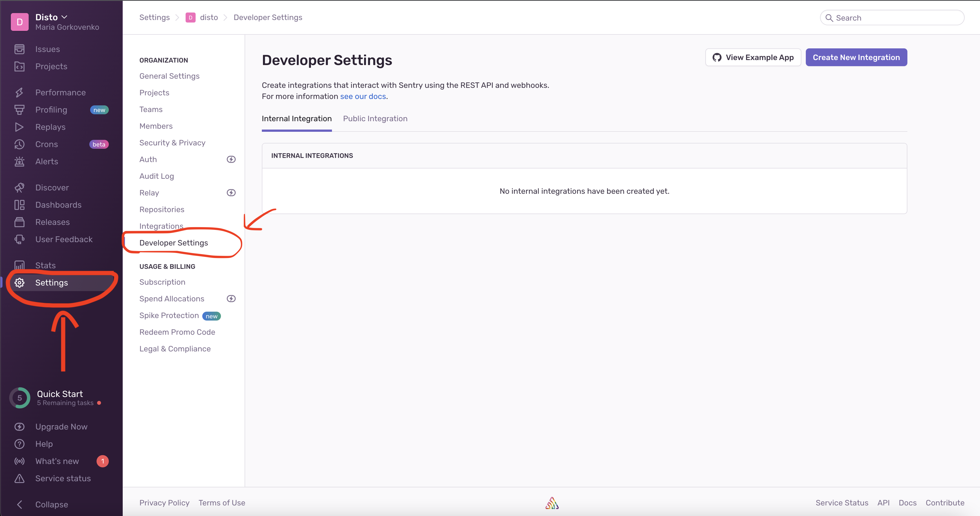Open the 'see our docs' link
The width and height of the screenshot is (980, 516).
pyautogui.click(x=363, y=96)
